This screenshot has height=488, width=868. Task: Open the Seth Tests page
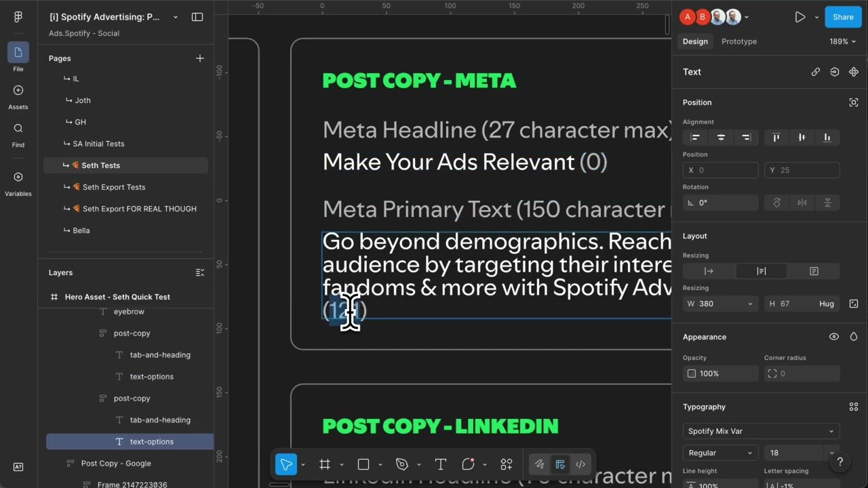(x=126, y=165)
